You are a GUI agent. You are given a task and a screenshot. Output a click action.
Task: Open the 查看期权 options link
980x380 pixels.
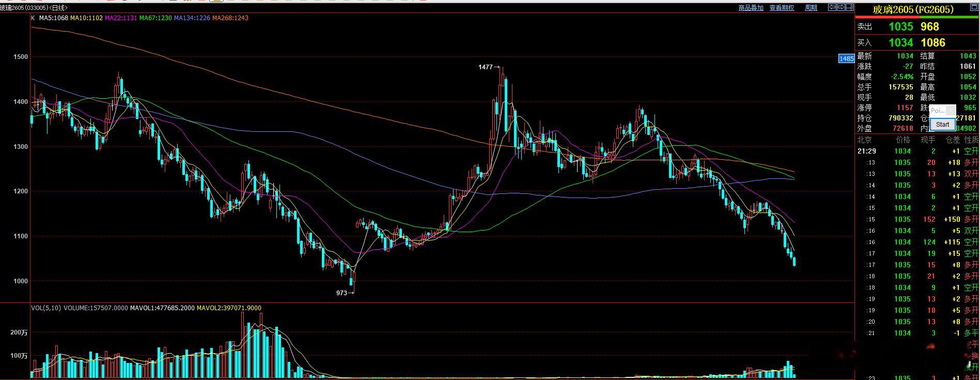tap(782, 8)
